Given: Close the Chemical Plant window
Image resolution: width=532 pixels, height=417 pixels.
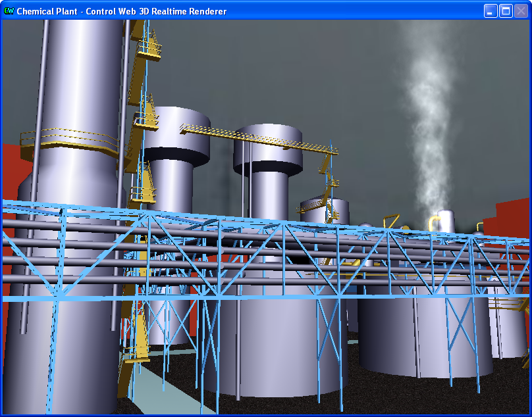Looking at the screenshot, I should [x=521, y=11].
